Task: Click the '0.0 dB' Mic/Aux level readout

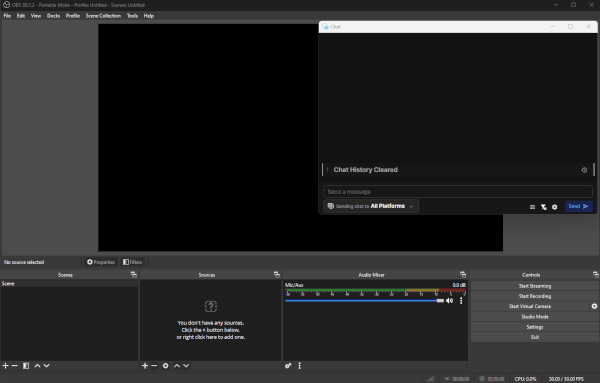Action: click(x=459, y=285)
